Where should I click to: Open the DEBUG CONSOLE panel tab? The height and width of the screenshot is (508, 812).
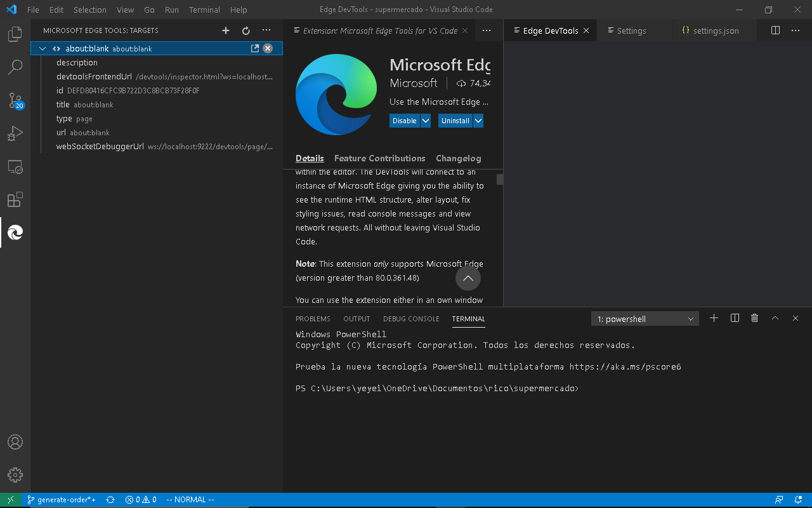(411, 319)
